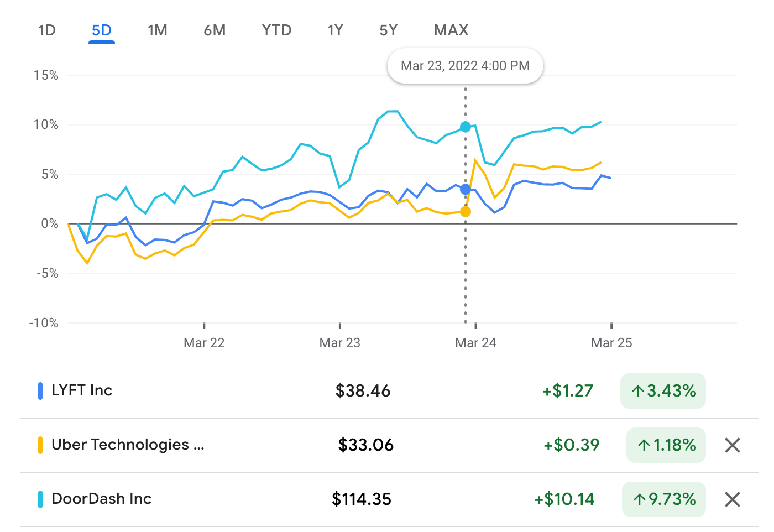774x532 pixels.
Task: Click the LYFT Inc stock row name
Action: tap(82, 390)
